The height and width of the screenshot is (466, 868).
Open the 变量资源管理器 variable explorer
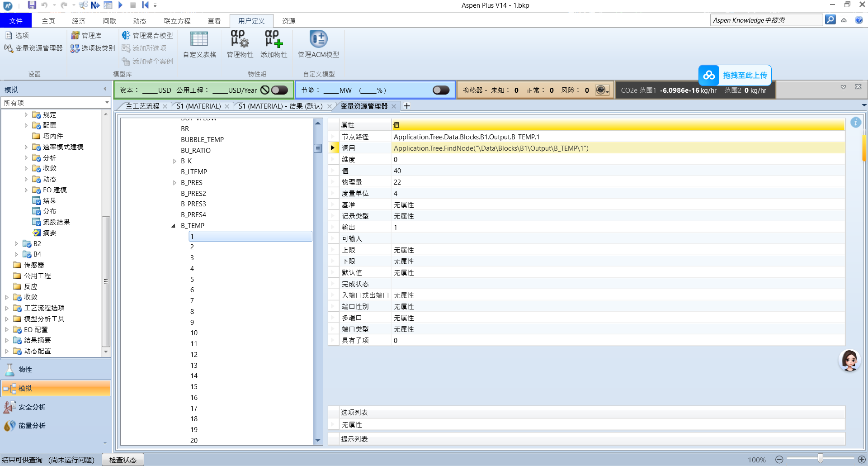[34, 48]
